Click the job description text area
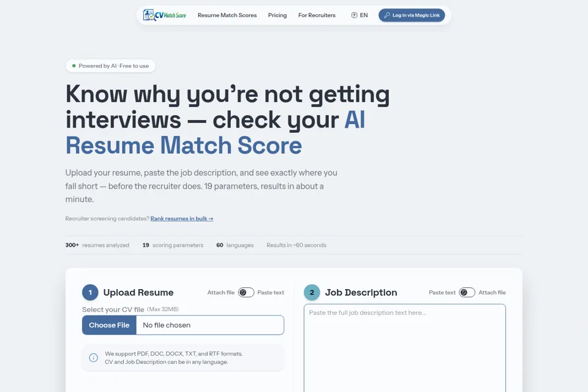Image resolution: width=588 pixels, height=392 pixels. pyautogui.click(x=405, y=348)
